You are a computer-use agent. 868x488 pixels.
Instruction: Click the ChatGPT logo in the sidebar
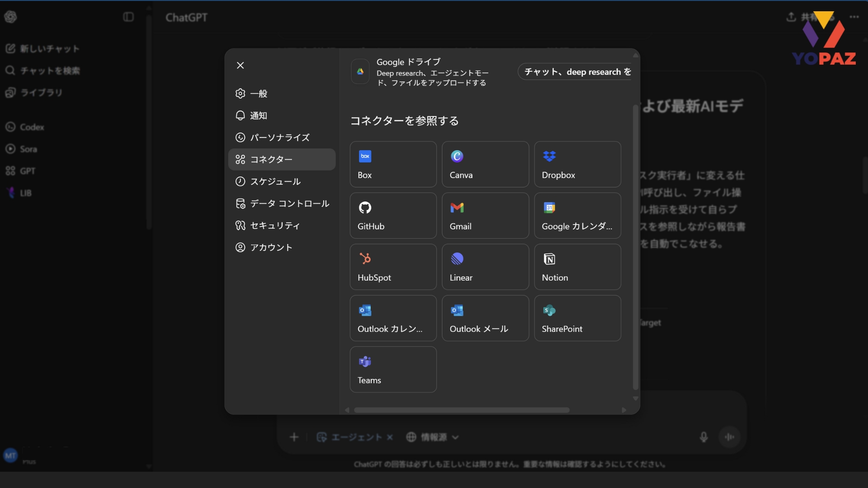coord(11,17)
